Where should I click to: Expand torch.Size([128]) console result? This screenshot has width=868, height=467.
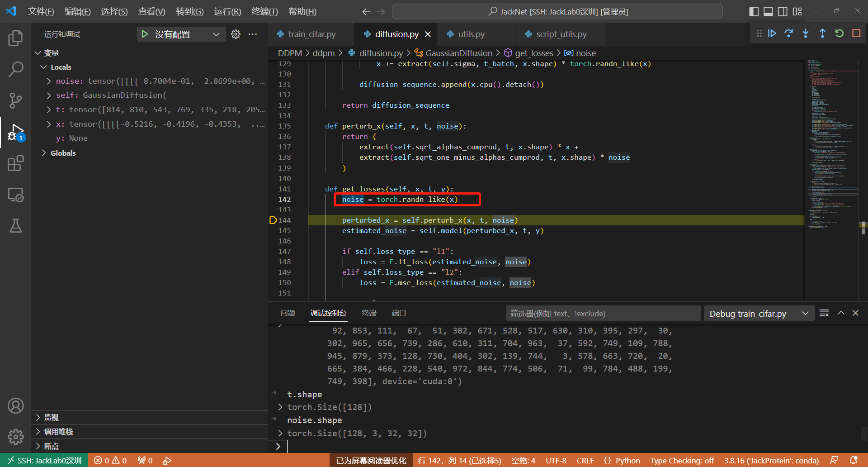pos(280,407)
